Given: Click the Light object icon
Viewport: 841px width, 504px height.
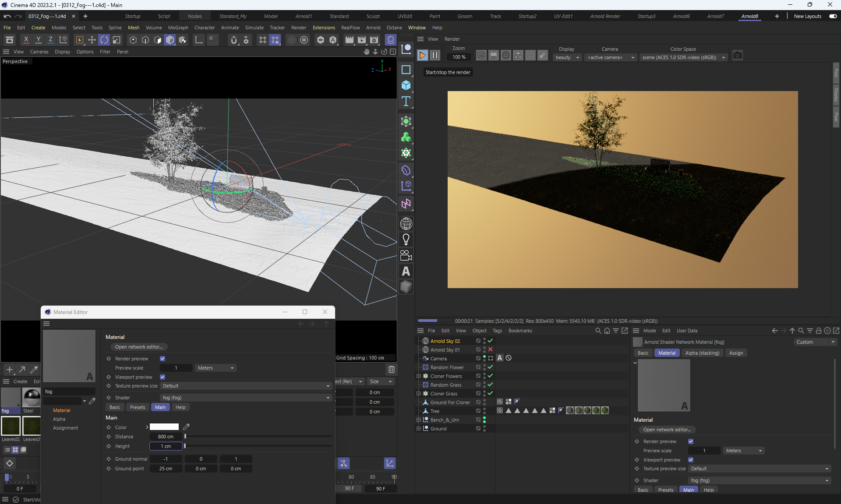Looking at the screenshot, I should (406, 240).
